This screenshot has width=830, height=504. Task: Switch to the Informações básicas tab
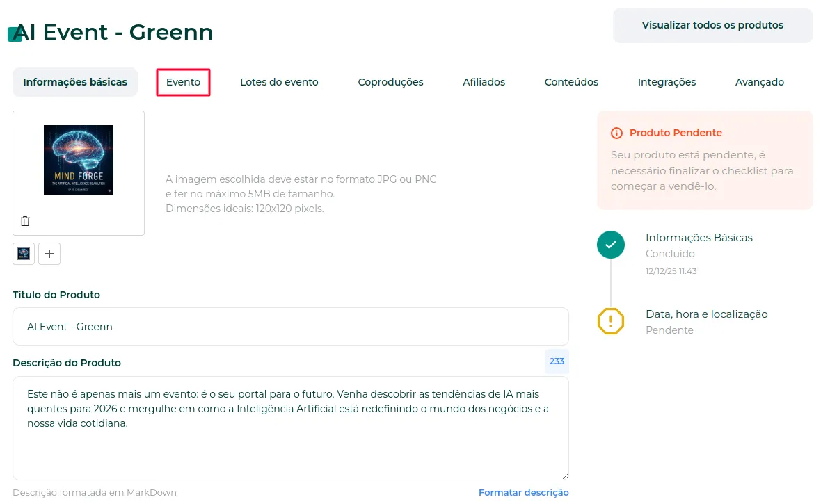75,82
